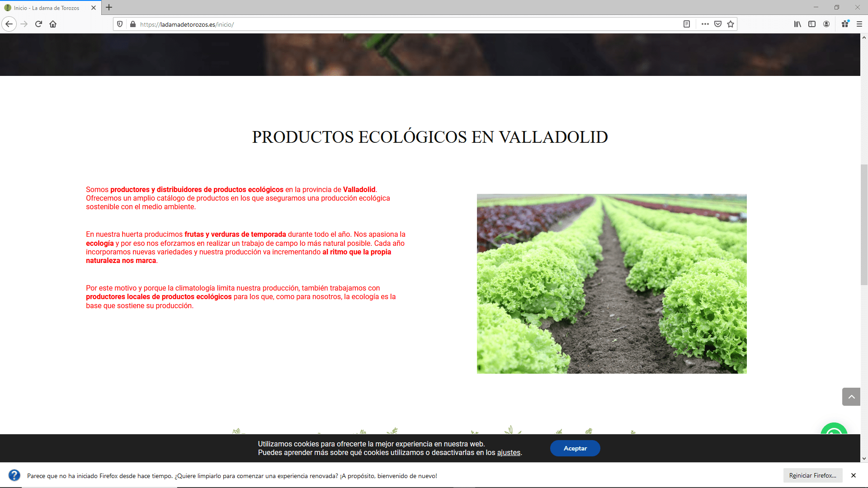Image resolution: width=868 pixels, height=488 pixels.
Task: Click the forward navigation arrow
Action: coord(24,24)
